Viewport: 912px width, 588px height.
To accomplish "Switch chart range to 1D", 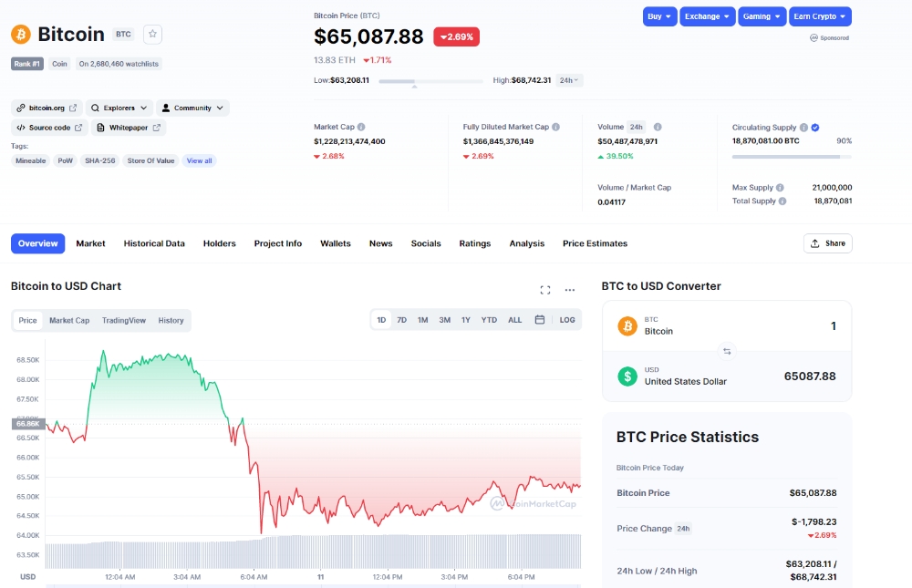I will (x=381, y=320).
